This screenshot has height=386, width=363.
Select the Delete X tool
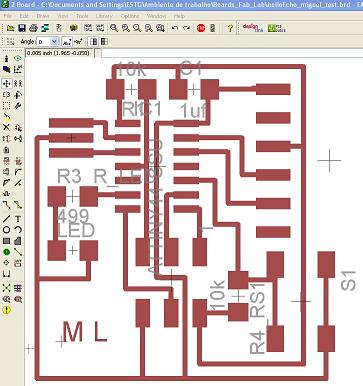[x=7, y=127]
